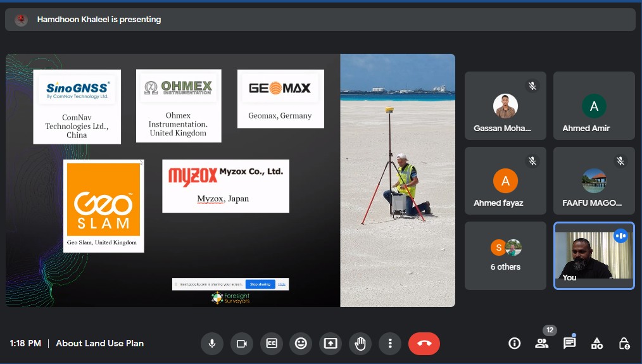Click the muted mic icon on Gassan's tile
The height and width of the screenshot is (364, 642).
coord(532,86)
